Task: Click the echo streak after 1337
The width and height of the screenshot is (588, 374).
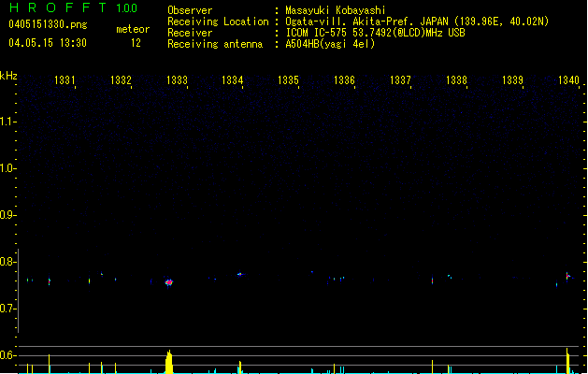Action: 433,280
